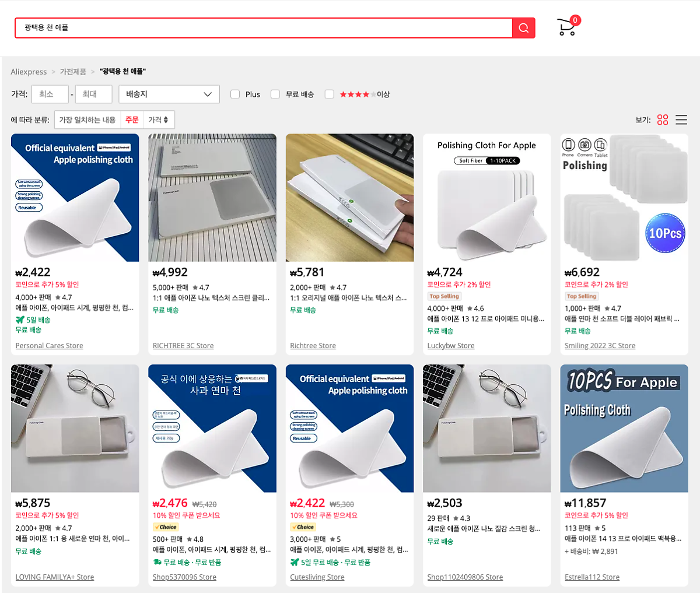Open the 배송지 dropdown

169,94
